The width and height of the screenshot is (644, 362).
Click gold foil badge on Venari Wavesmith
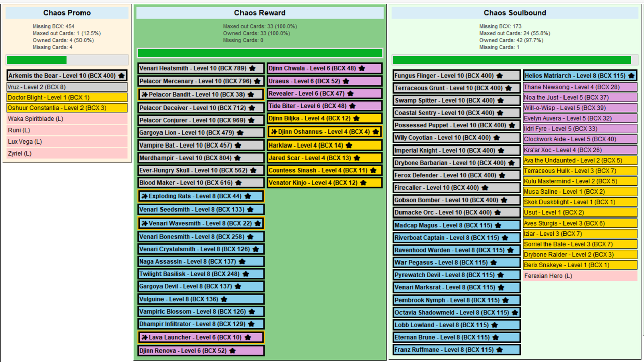tap(145, 223)
